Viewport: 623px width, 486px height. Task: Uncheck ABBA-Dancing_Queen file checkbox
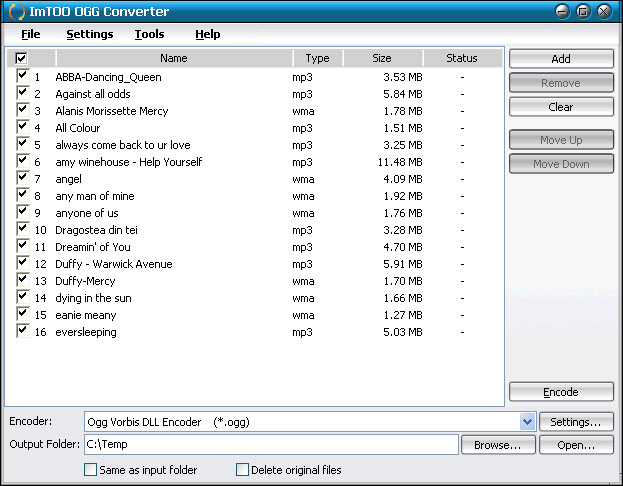coord(23,76)
